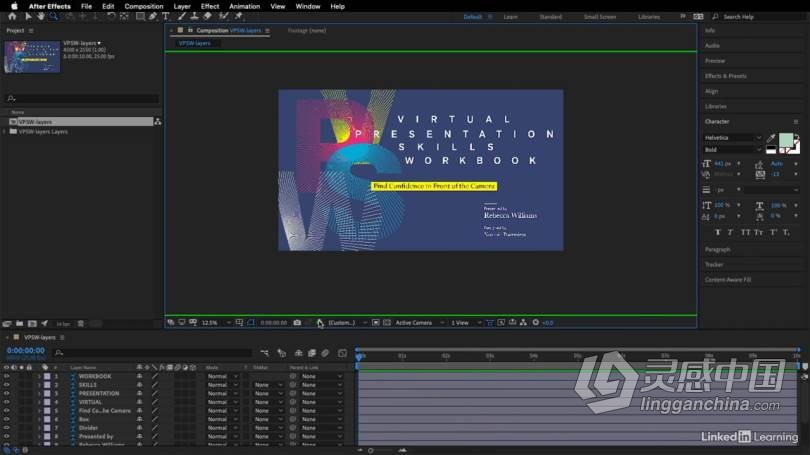
Task: Open the Apple menu
Action: click(14, 6)
